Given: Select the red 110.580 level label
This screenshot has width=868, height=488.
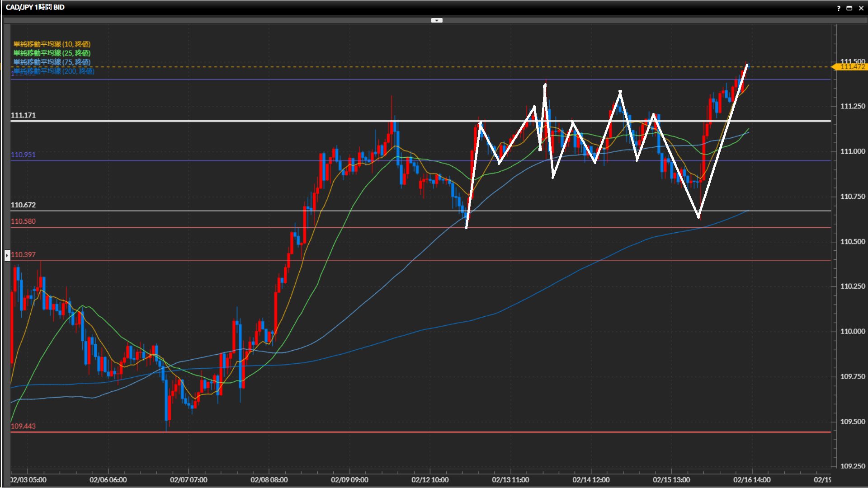Looking at the screenshot, I should 23,221.
